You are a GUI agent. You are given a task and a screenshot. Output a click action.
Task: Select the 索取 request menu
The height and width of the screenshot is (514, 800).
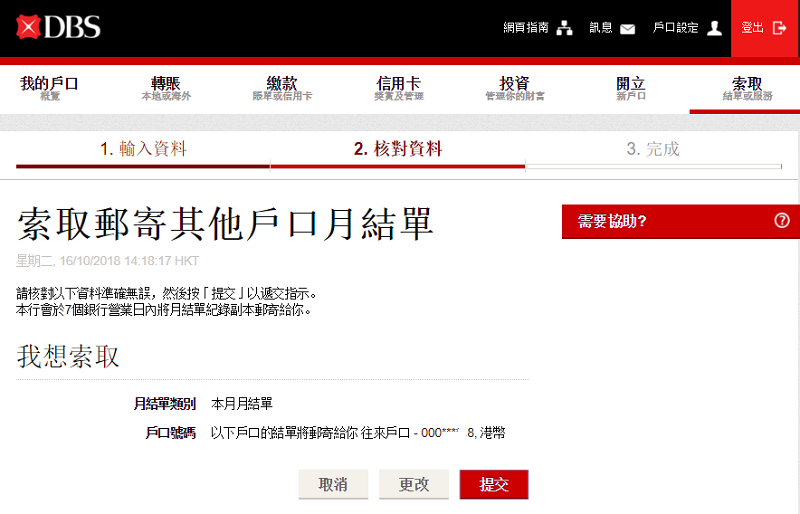(x=747, y=88)
